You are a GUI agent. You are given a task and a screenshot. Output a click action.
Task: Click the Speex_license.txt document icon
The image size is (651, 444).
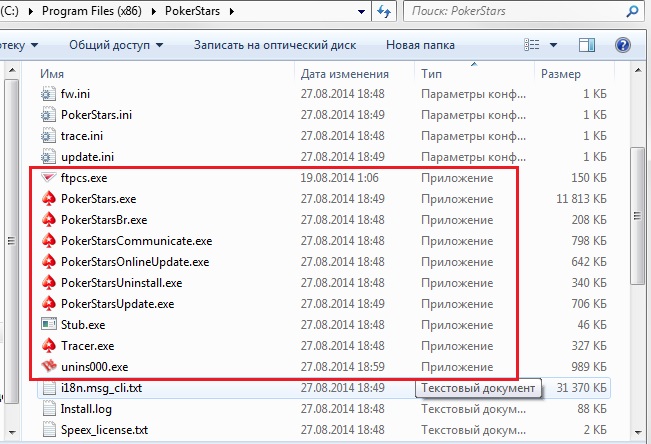[49, 429]
